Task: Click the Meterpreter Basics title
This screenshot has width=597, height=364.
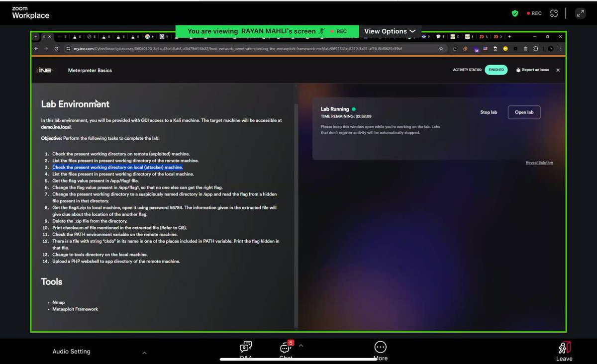Action: pos(90,70)
